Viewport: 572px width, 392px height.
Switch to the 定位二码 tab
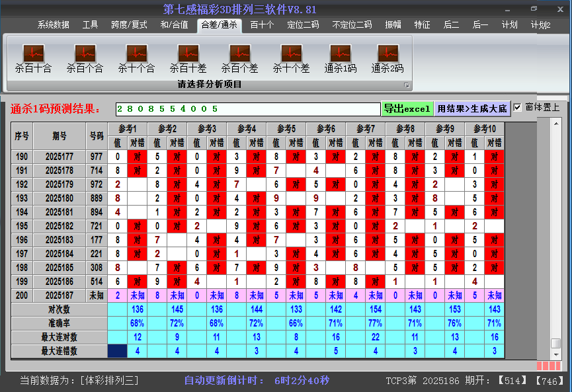click(x=303, y=25)
